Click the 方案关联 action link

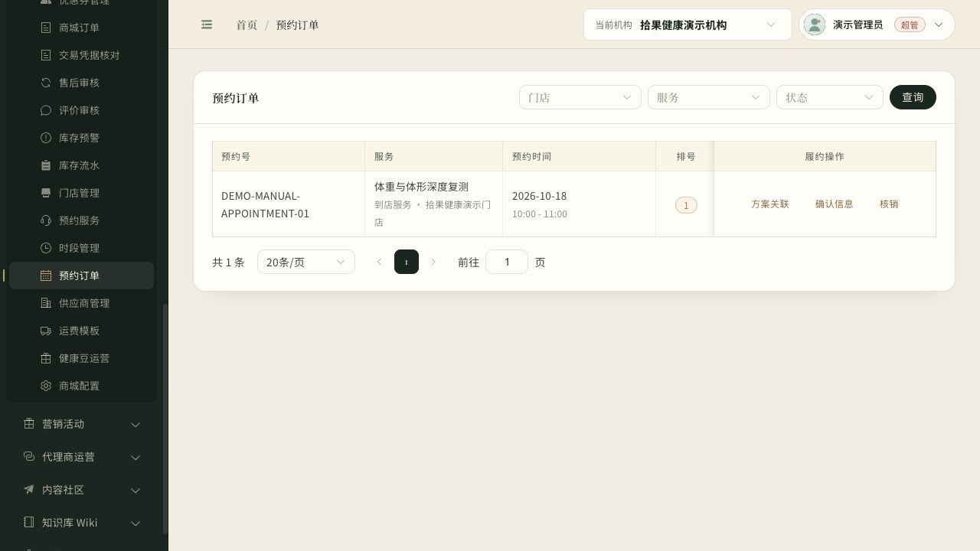[x=770, y=204]
